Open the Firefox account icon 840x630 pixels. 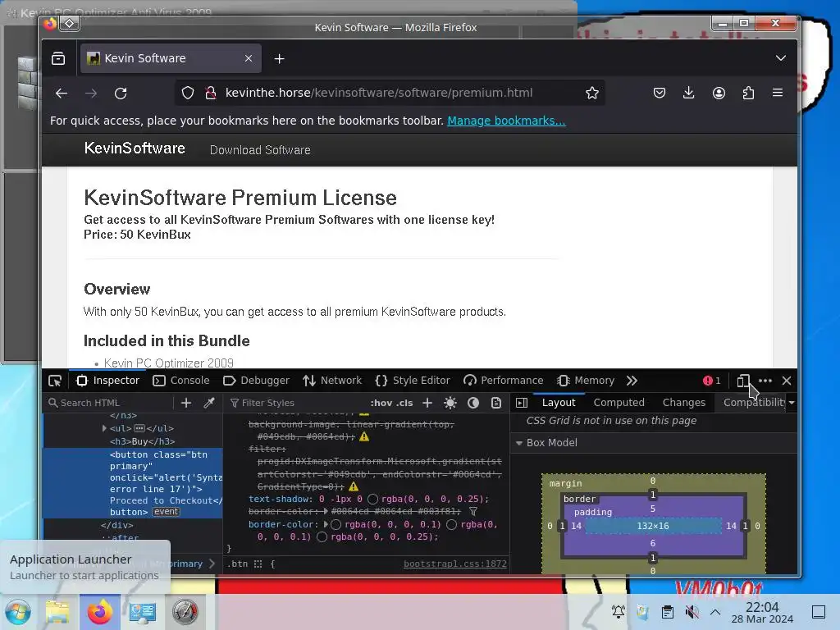(719, 94)
